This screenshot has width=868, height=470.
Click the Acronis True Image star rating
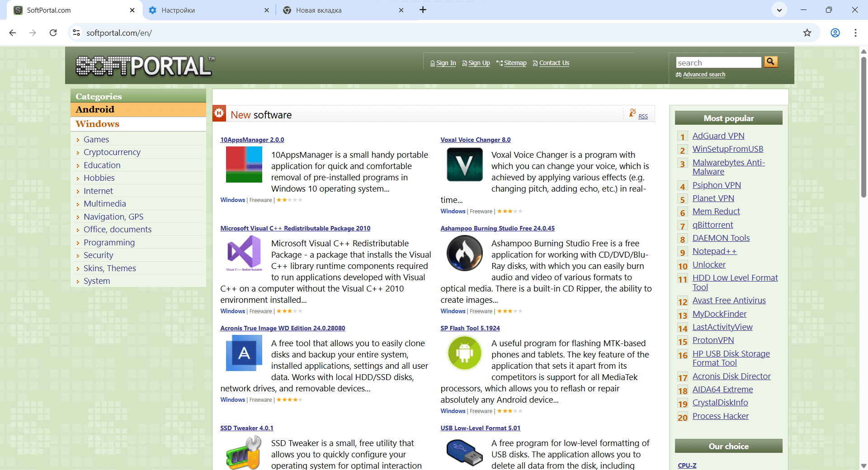(289, 400)
